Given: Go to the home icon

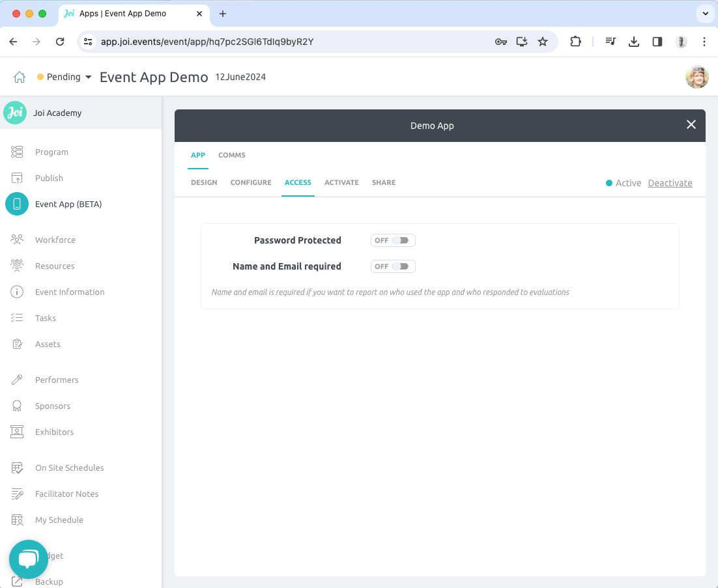Looking at the screenshot, I should (x=20, y=77).
